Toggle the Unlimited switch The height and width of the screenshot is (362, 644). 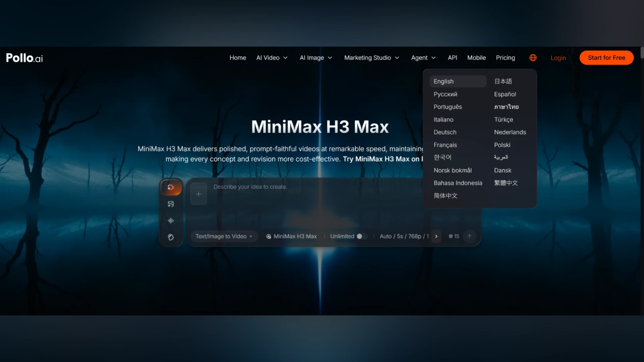tap(362, 236)
